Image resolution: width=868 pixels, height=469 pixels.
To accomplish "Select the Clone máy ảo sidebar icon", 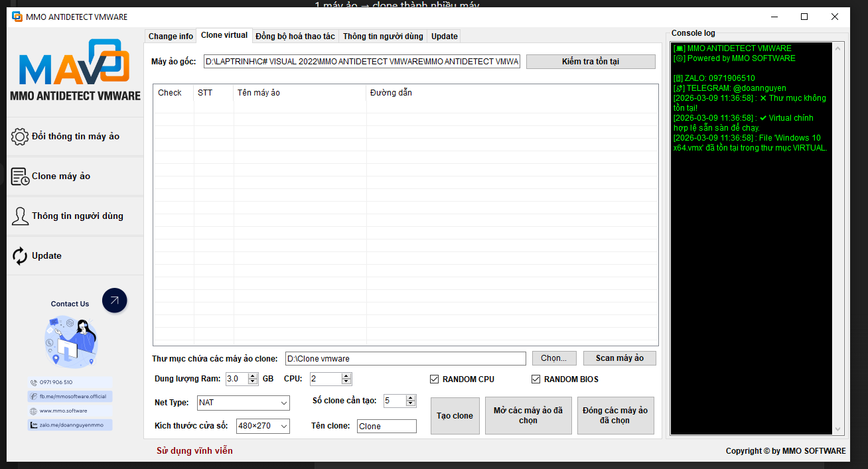I will click(20, 176).
